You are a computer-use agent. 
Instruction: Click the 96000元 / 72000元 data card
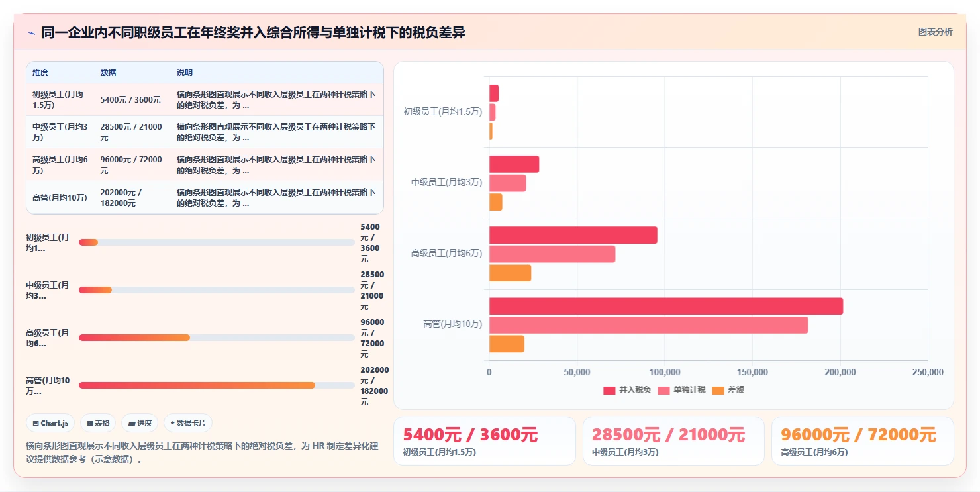click(863, 441)
